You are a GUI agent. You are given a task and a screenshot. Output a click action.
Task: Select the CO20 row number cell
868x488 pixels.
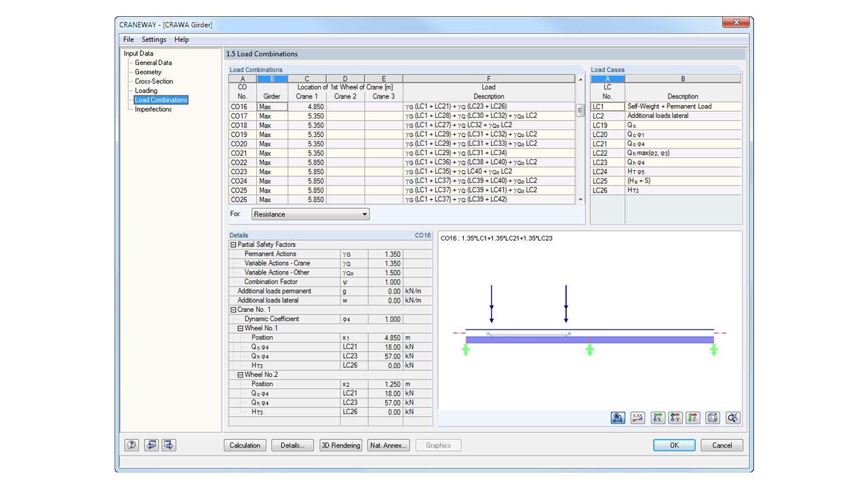coord(242,144)
